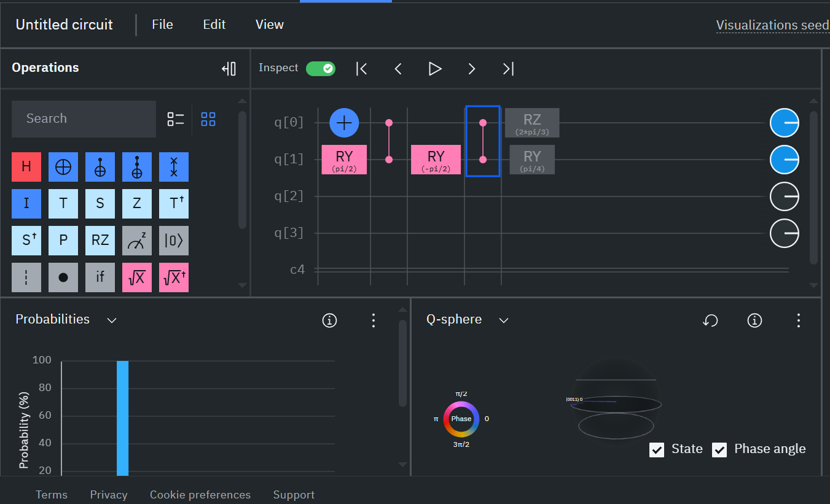The width and height of the screenshot is (830, 504).
Task: Select the NOT gate in Operations
Action: pyautogui.click(x=63, y=167)
